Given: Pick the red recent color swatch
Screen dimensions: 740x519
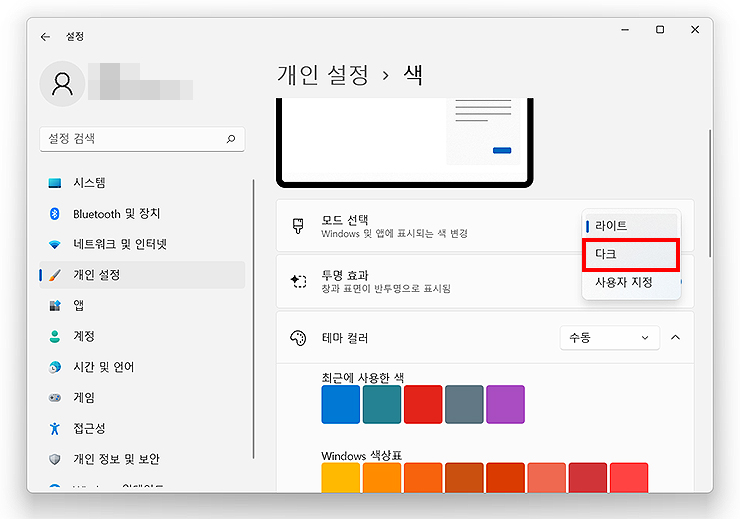Looking at the screenshot, I should [423, 404].
